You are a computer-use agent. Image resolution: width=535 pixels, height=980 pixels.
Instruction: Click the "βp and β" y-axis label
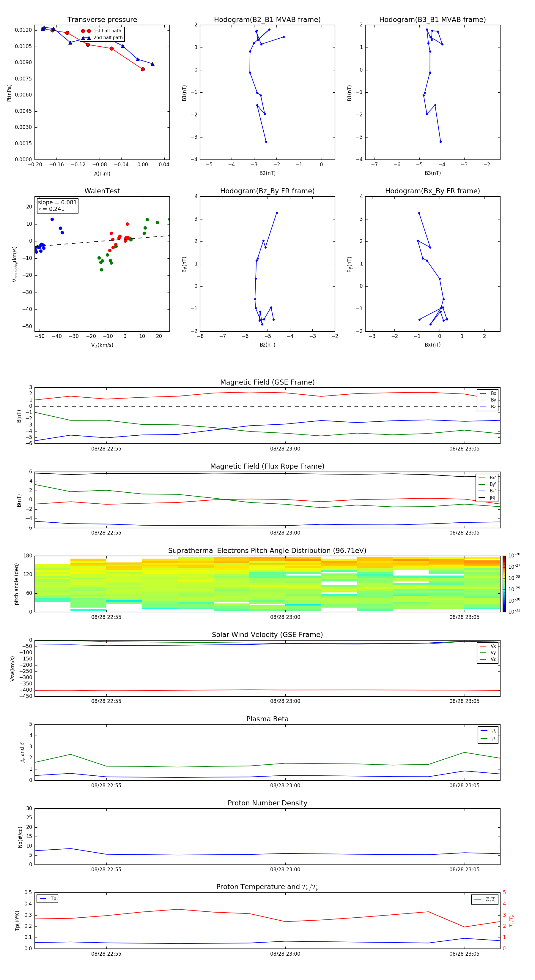click(23, 752)
